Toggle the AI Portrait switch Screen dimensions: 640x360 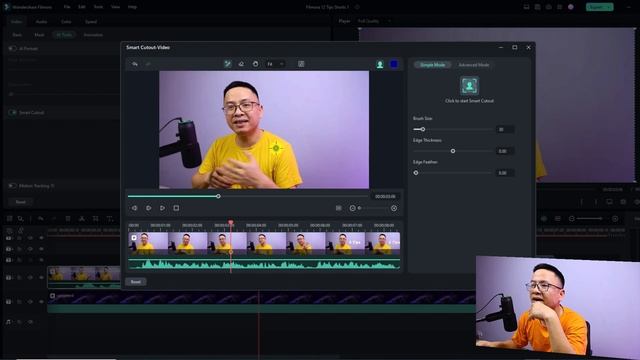coord(12,49)
